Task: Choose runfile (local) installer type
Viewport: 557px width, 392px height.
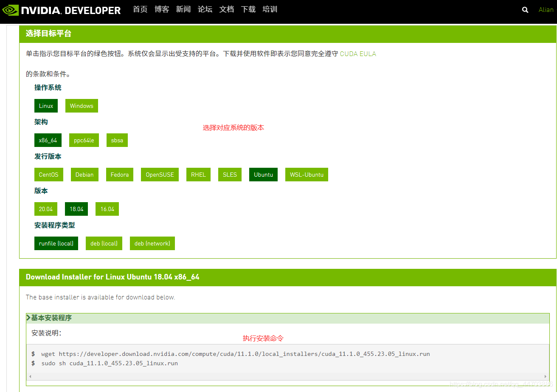Action: (x=56, y=243)
